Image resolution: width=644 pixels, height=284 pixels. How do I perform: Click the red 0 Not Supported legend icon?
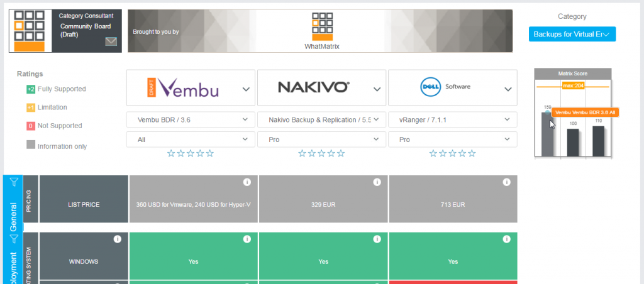coord(31,126)
